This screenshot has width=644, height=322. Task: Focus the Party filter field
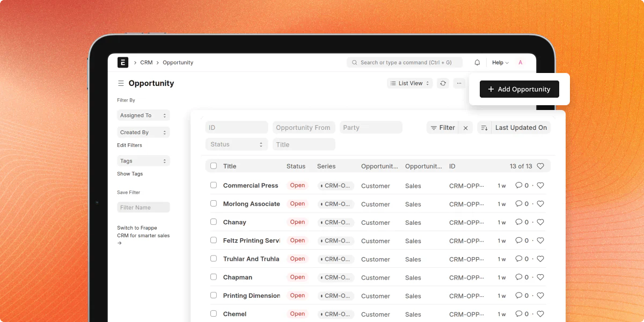pos(371,128)
